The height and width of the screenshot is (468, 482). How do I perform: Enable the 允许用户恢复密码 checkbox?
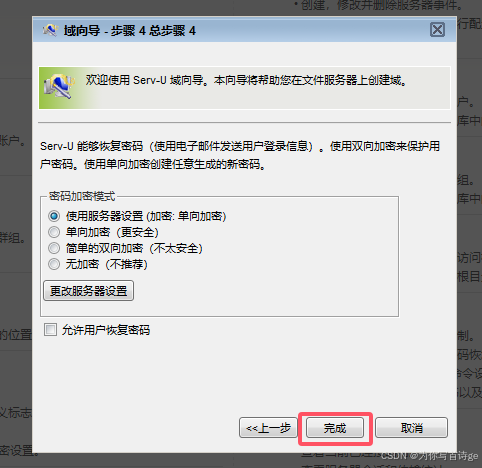click(x=50, y=330)
